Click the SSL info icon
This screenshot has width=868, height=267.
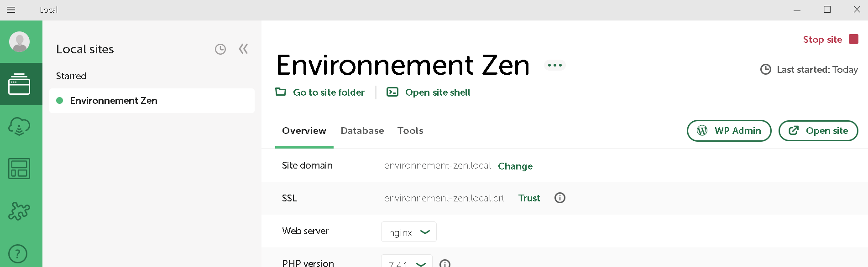coord(559,198)
